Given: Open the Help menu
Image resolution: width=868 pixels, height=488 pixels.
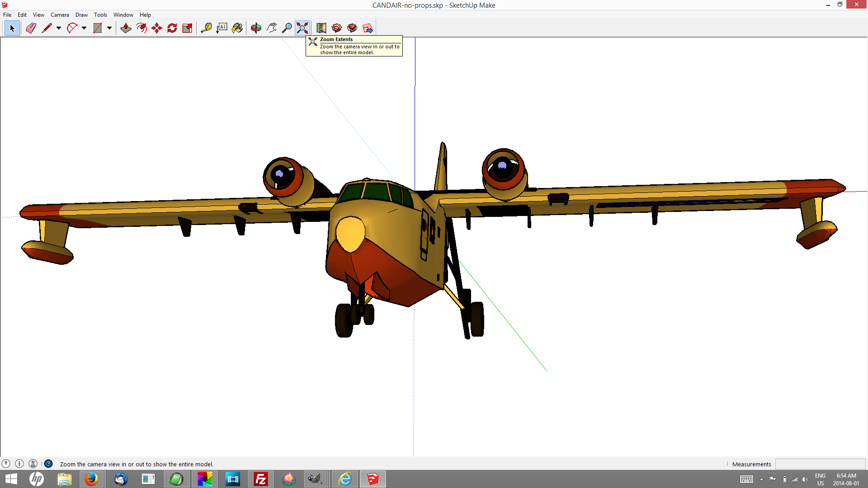Looking at the screenshot, I should pyautogui.click(x=145, y=15).
